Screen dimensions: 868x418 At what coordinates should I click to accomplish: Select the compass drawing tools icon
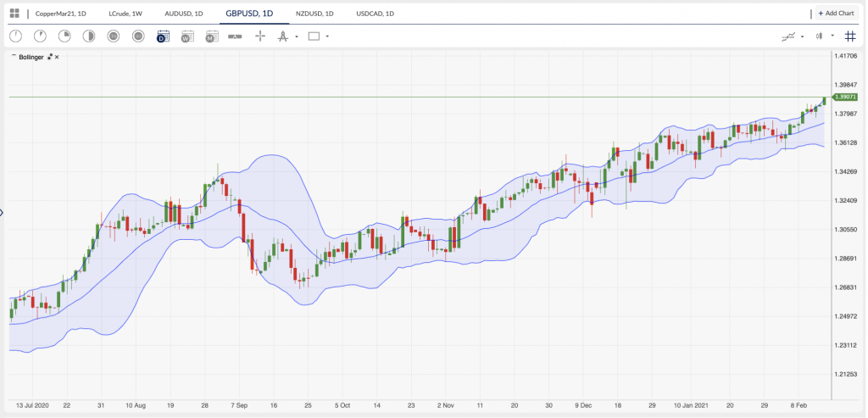pos(283,36)
